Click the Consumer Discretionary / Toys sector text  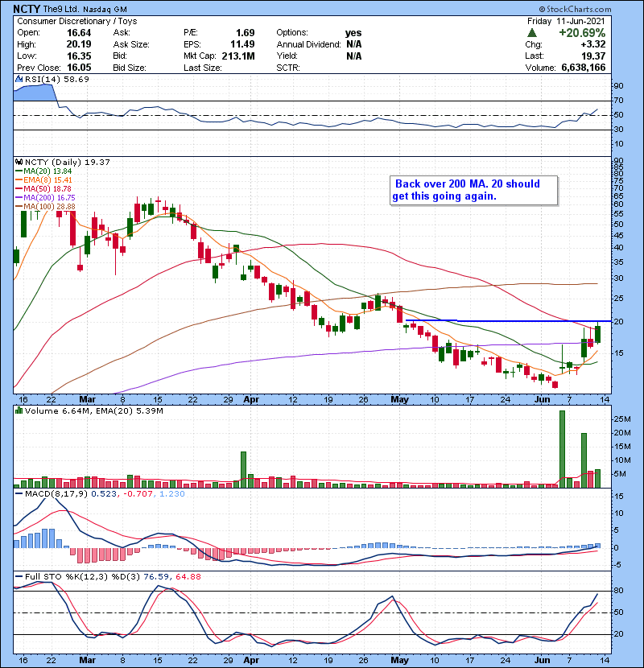pyautogui.click(x=77, y=21)
